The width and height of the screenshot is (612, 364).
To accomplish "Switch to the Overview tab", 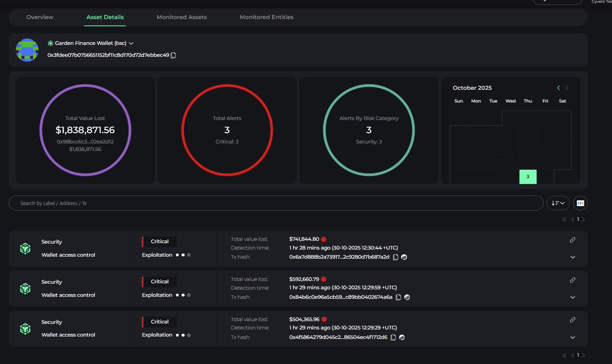I will pyautogui.click(x=40, y=17).
